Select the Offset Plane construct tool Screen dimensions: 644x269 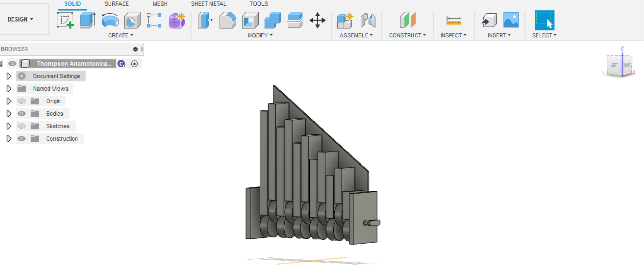pyautogui.click(x=408, y=20)
